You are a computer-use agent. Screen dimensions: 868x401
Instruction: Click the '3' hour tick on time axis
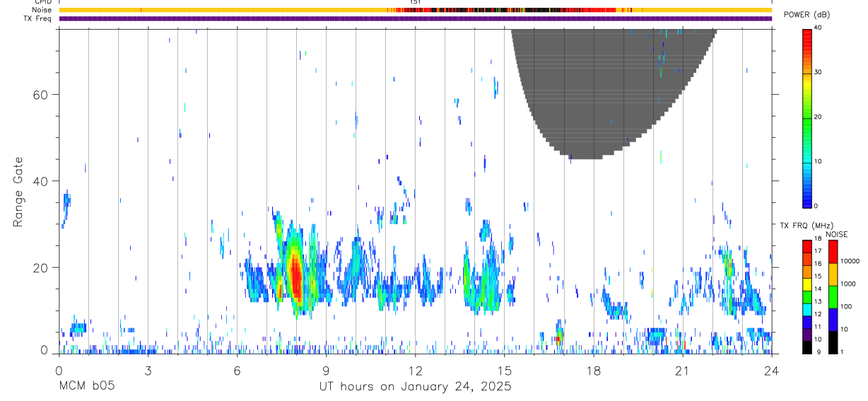[x=148, y=370]
